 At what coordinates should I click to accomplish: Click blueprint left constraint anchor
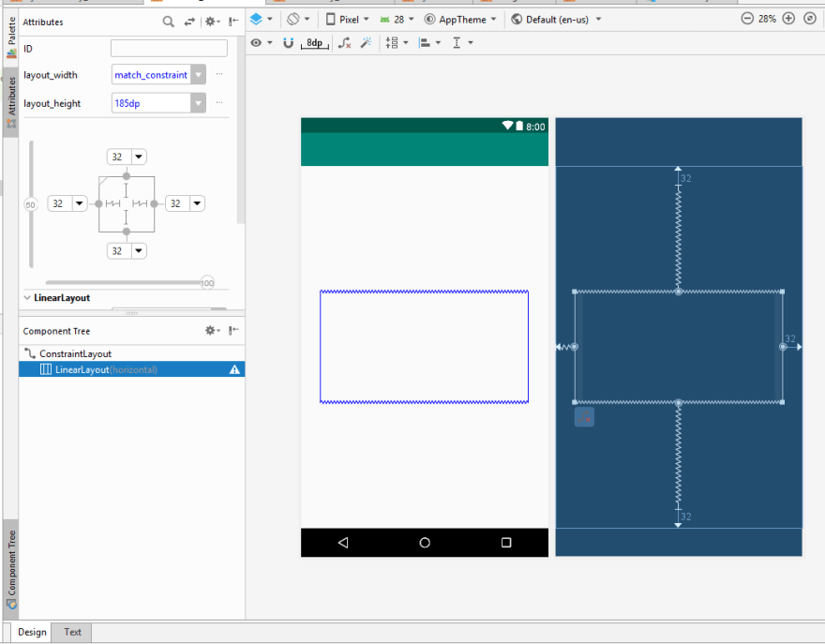tap(575, 347)
